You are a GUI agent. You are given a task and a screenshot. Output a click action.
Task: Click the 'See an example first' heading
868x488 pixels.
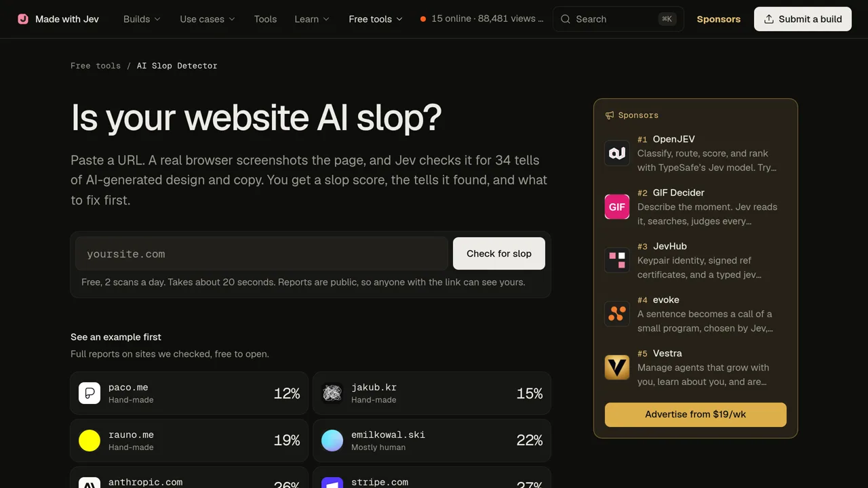(116, 337)
